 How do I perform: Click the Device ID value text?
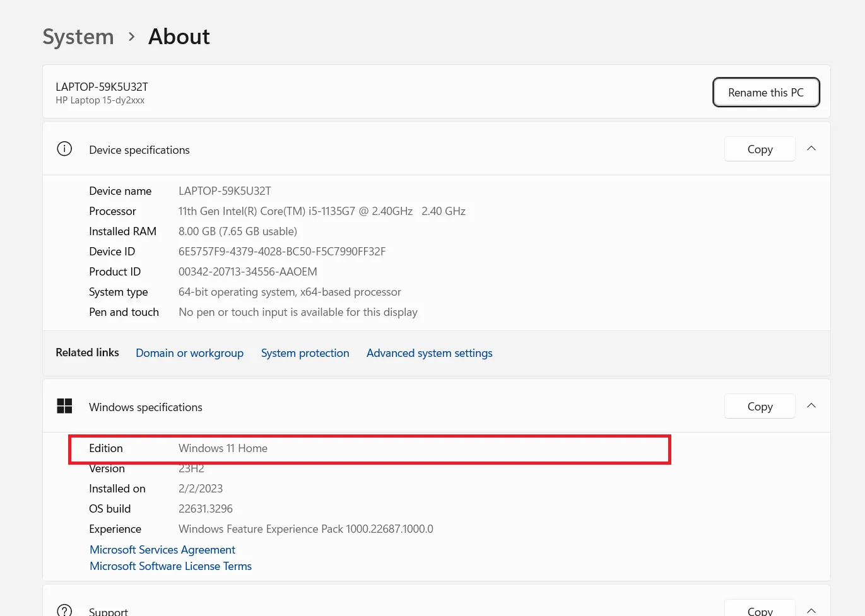tap(281, 252)
